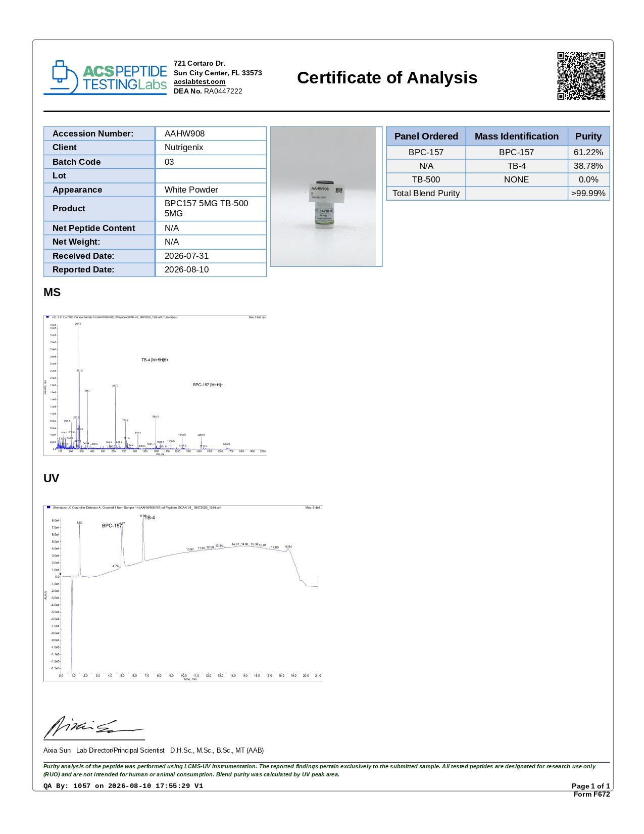
Task: Click the QR code in top right
Action: pos(581,76)
